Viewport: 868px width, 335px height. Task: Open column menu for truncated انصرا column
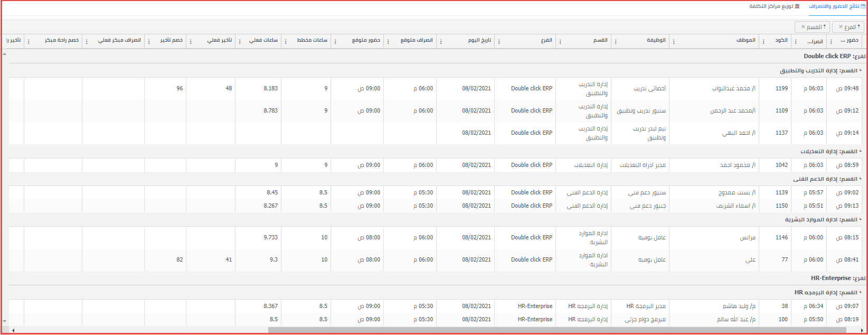click(x=796, y=41)
